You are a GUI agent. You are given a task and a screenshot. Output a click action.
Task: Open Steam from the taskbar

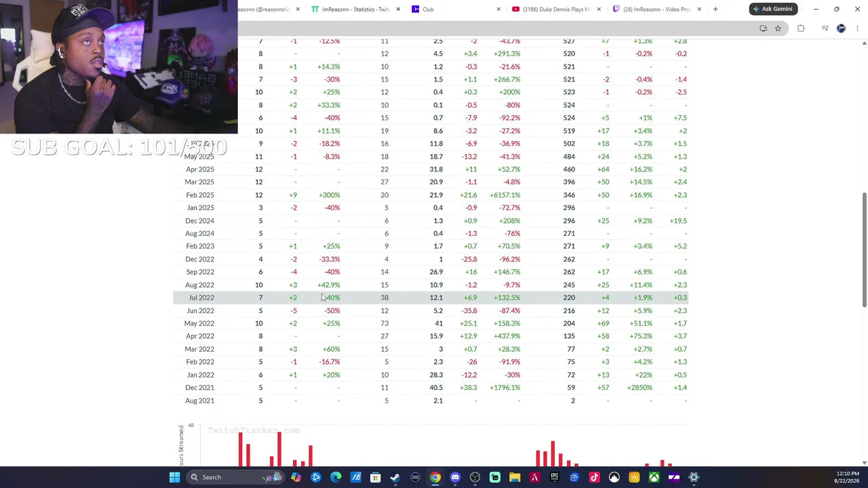[x=395, y=477]
